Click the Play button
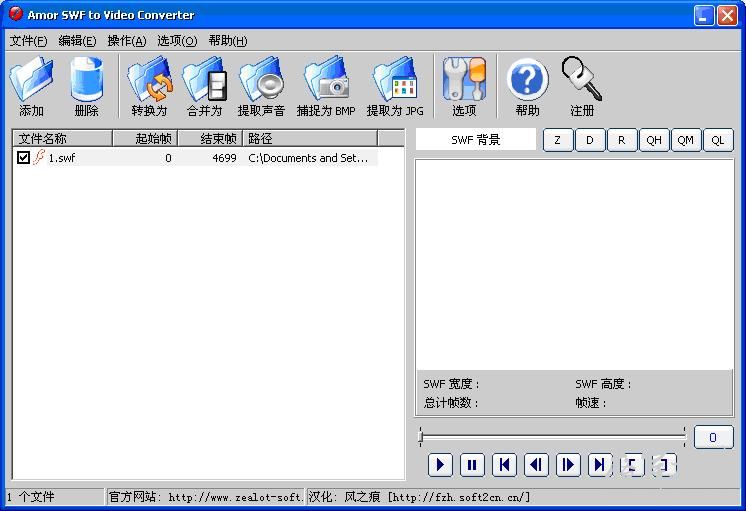Image resolution: width=746 pixels, height=511 pixels. pos(440,465)
